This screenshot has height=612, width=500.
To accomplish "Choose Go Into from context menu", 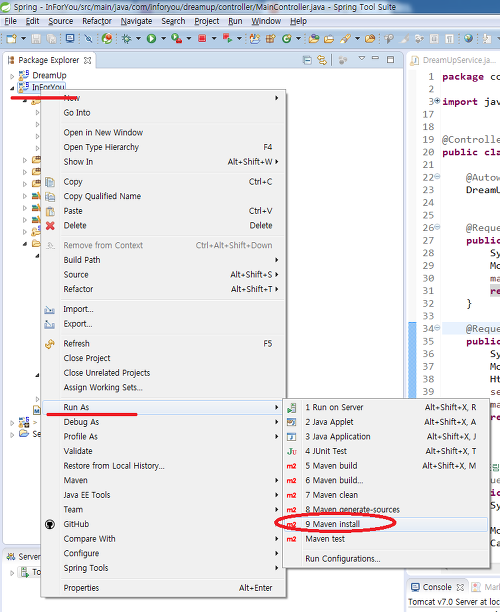I will 163,113.
